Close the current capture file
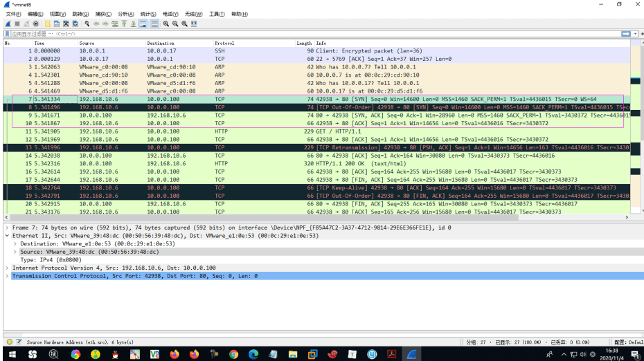Screen dimensions: 644x361 (66, 24)
